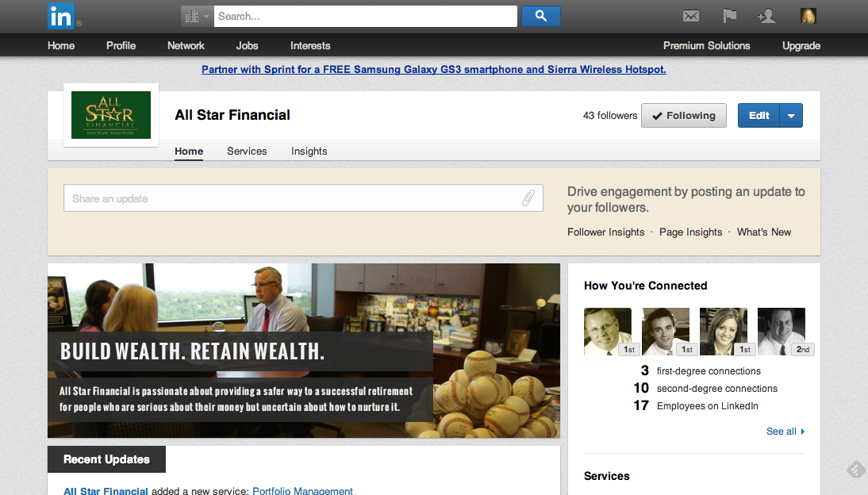Image resolution: width=868 pixels, height=495 pixels.
Task: Open Premium Solutions menu
Action: point(706,45)
